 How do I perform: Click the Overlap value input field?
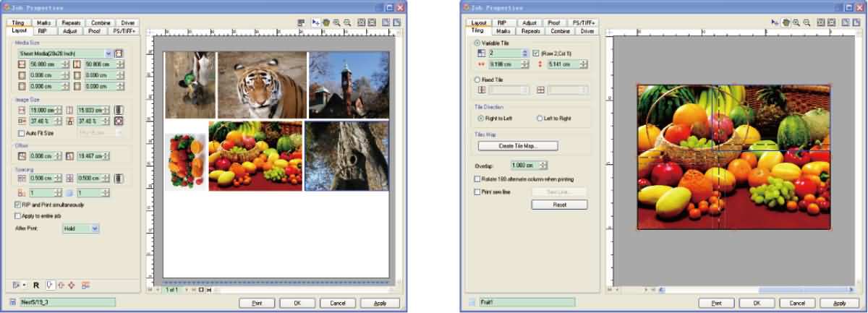(x=521, y=166)
